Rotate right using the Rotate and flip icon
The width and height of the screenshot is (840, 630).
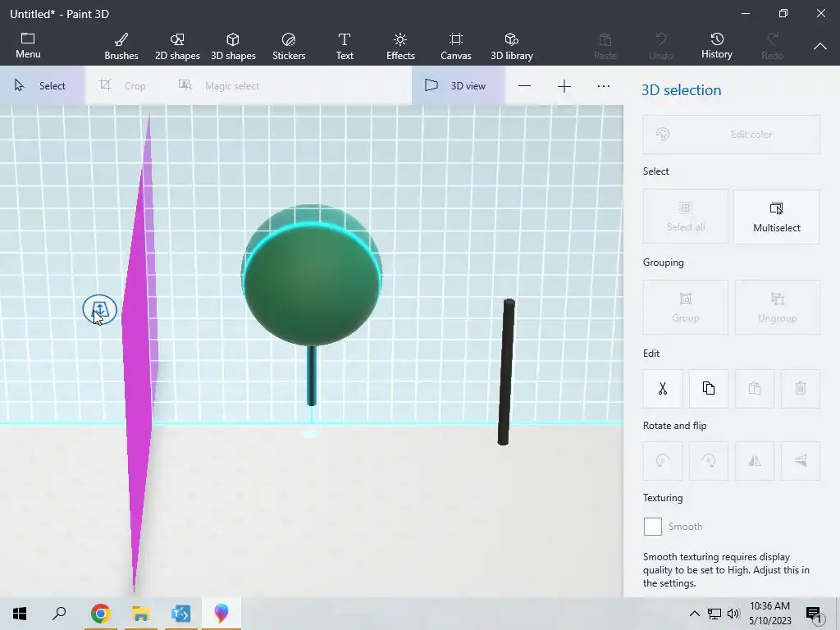tap(709, 461)
